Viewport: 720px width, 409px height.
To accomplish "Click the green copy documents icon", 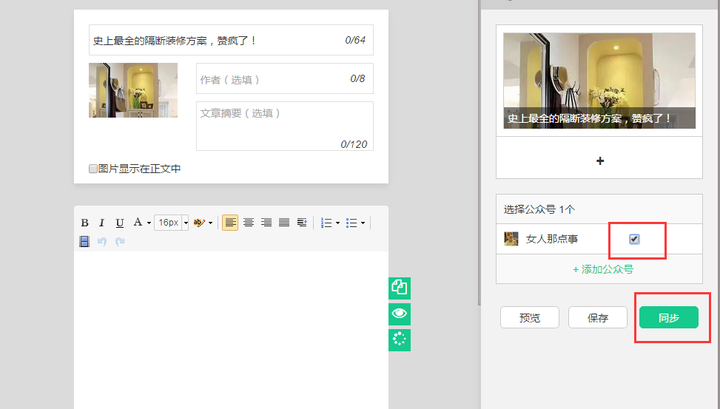I will (x=399, y=288).
